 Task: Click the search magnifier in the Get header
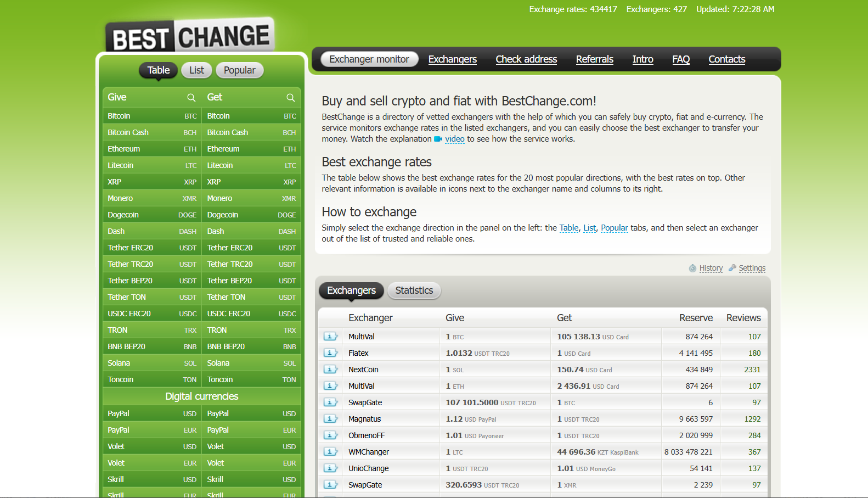pyautogui.click(x=290, y=98)
